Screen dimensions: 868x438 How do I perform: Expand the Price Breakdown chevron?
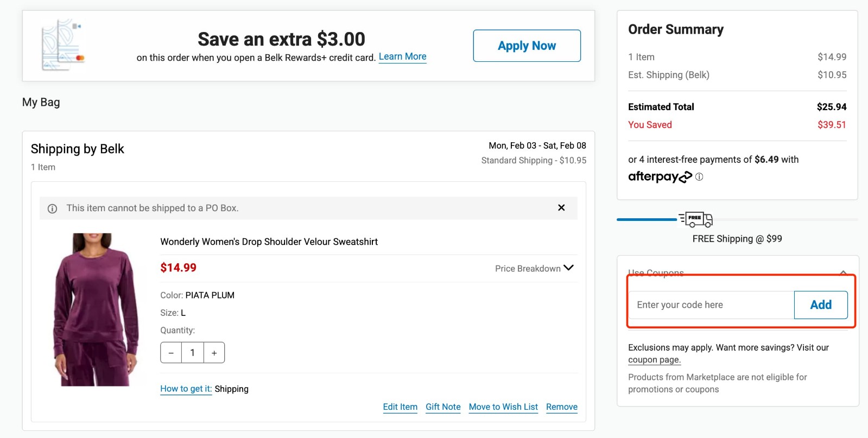point(568,268)
